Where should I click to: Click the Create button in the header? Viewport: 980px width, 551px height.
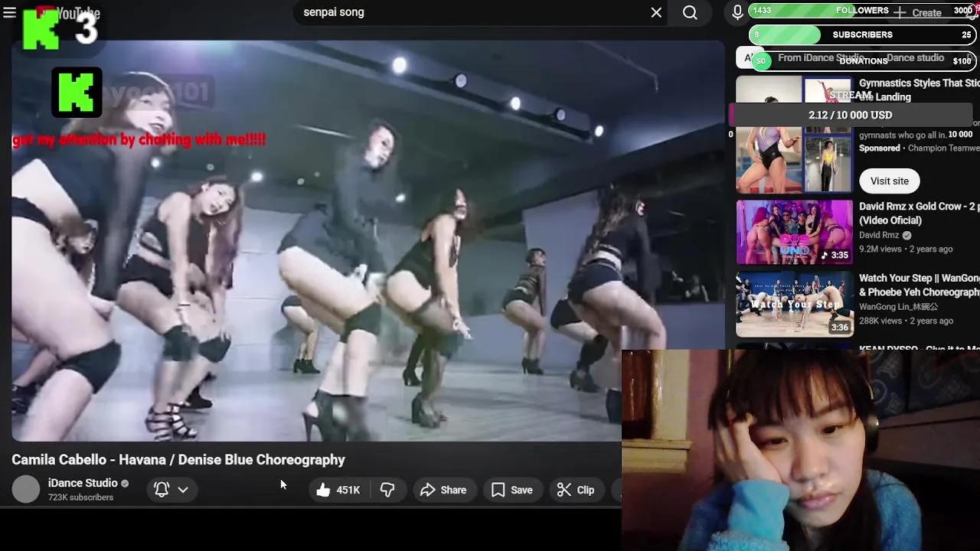(917, 12)
